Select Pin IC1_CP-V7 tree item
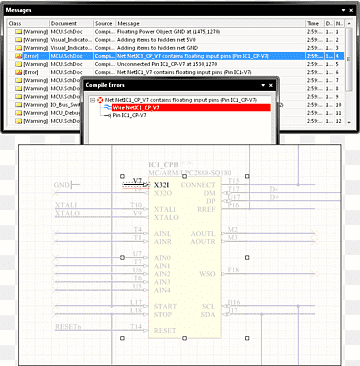Screen dimensions: 360x366 point(129,115)
